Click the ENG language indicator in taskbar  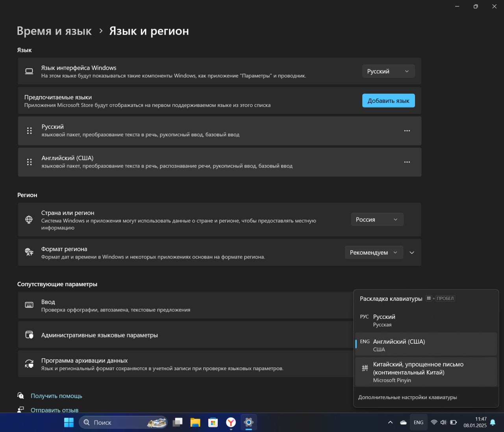click(x=419, y=423)
